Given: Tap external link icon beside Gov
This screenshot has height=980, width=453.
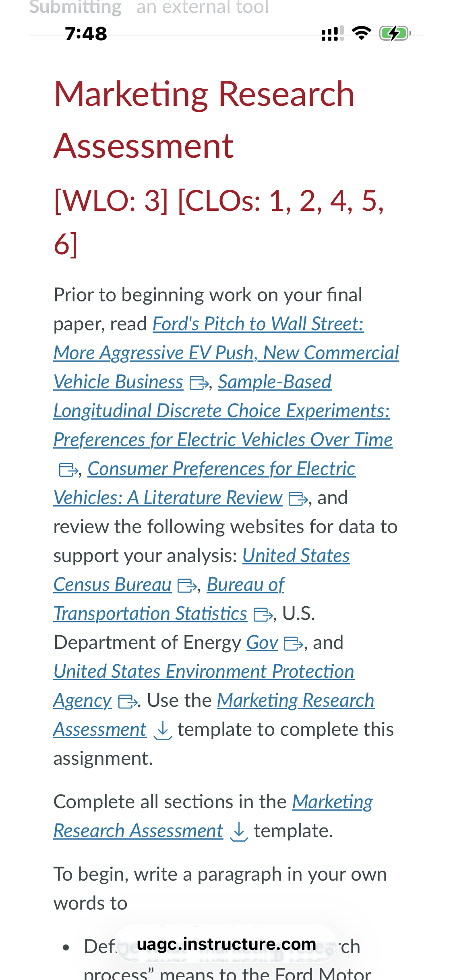Looking at the screenshot, I should tap(294, 644).
